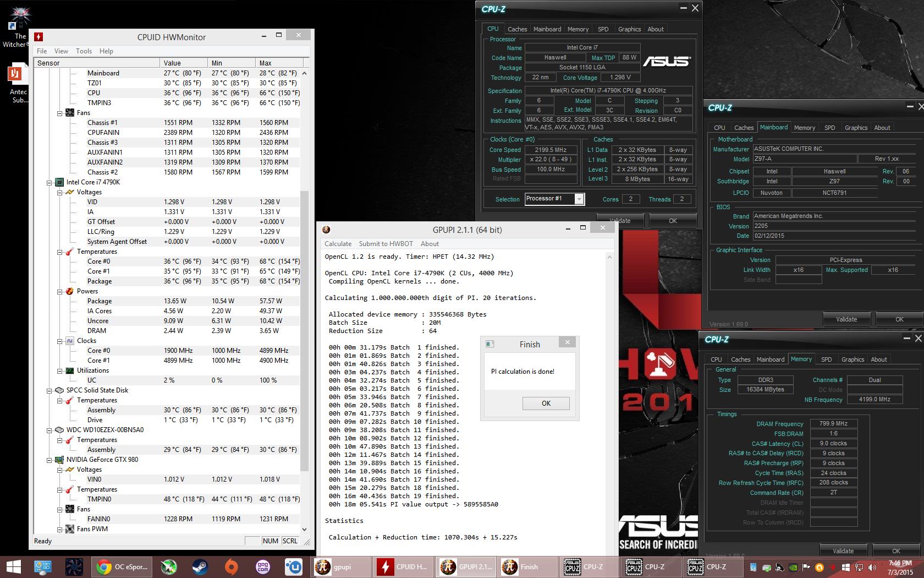Open the File menu in HWMonitor
Image resolution: width=924 pixels, height=578 pixels.
(42, 51)
